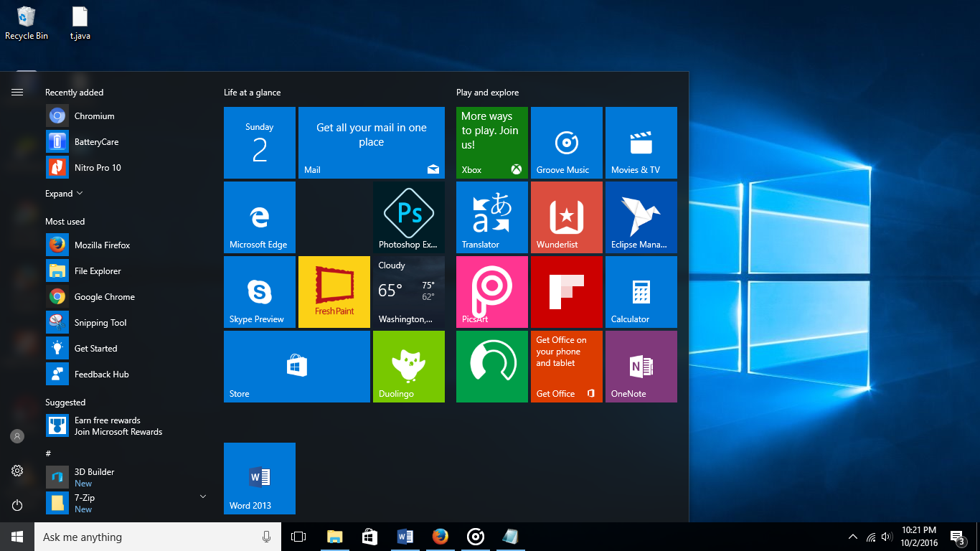Open Groove Music on the taskbar

(475, 537)
